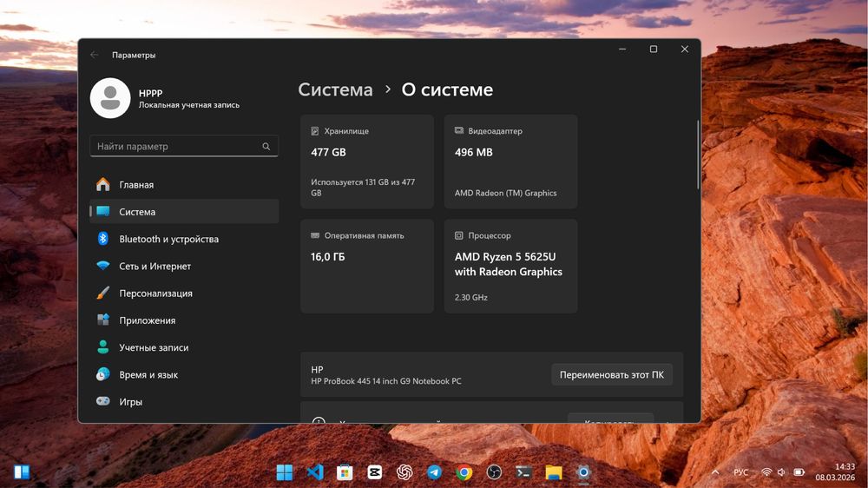Select Система in the sidebar
This screenshot has height=488, width=868.
[x=184, y=212]
